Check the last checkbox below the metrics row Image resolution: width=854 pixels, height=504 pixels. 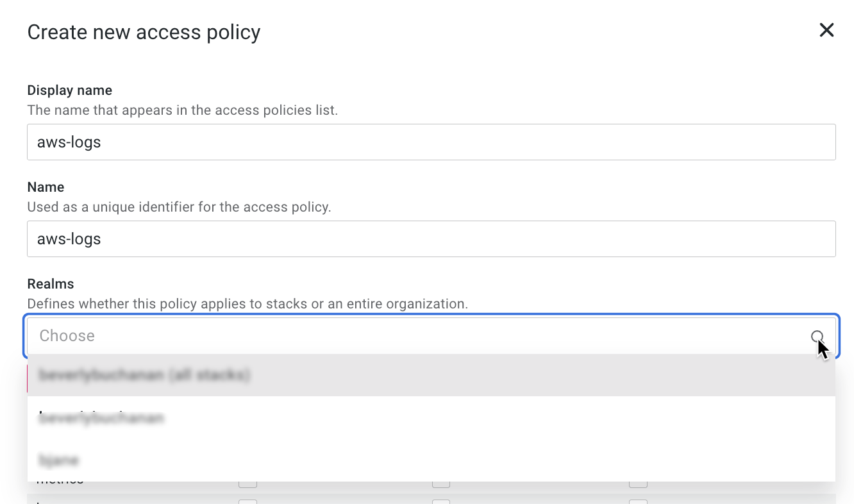638,501
